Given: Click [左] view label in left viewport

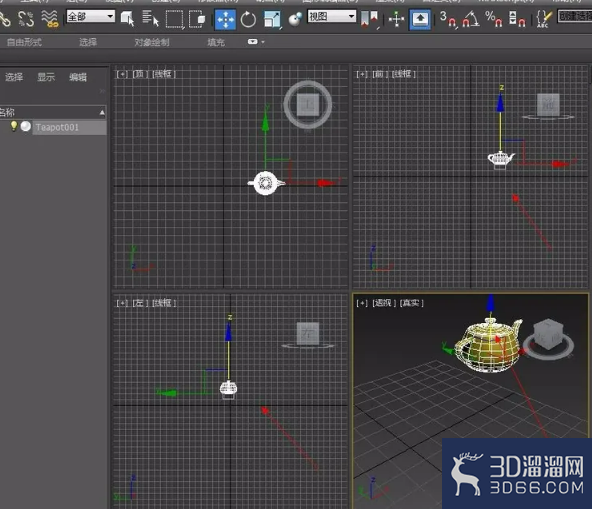Looking at the screenshot, I should click(x=140, y=303).
